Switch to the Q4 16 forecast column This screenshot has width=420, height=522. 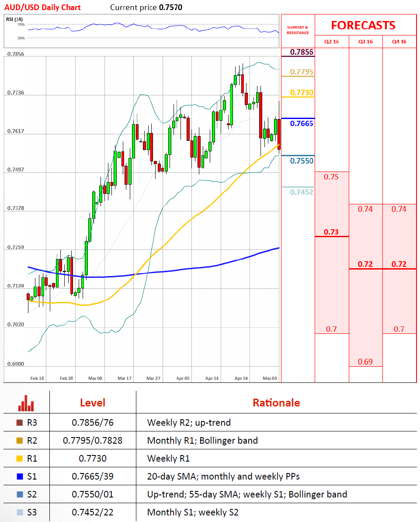399,42
